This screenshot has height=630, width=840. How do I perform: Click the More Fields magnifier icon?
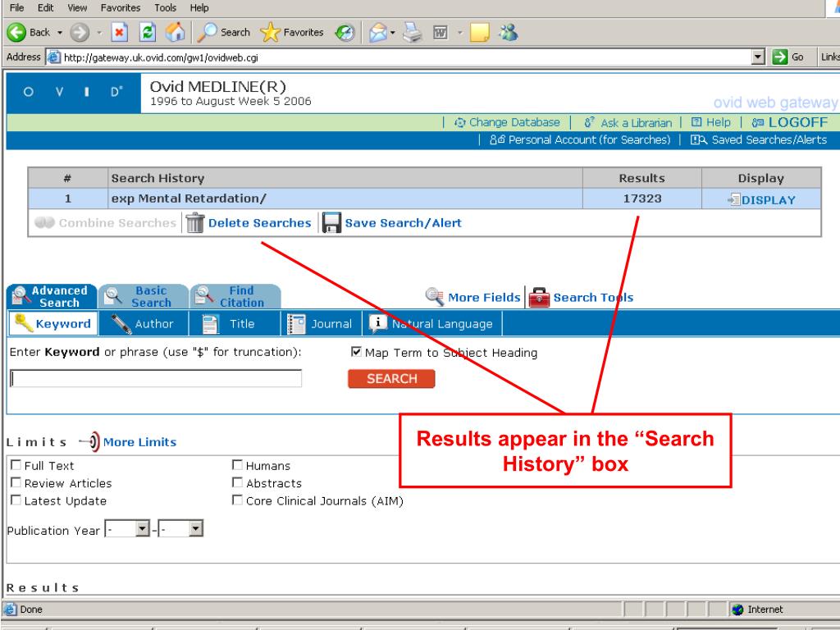click(x=435, y=297)
